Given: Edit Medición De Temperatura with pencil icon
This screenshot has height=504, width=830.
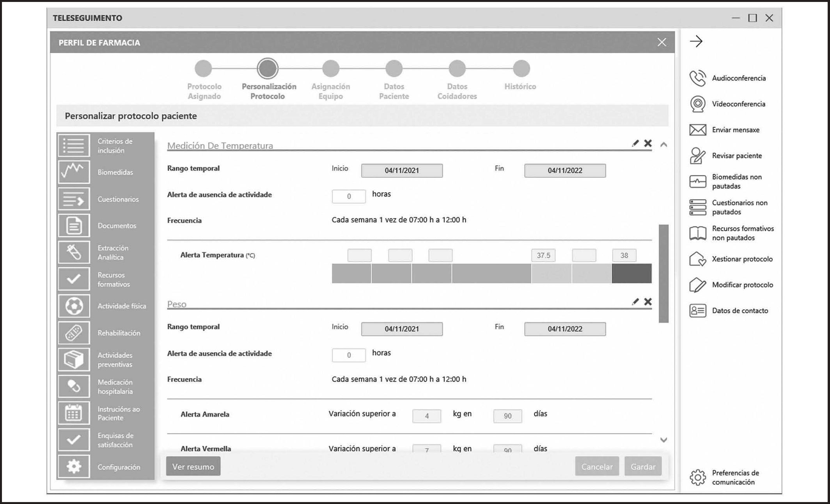Looking at the screenshot, I should (x=635, y=143).
